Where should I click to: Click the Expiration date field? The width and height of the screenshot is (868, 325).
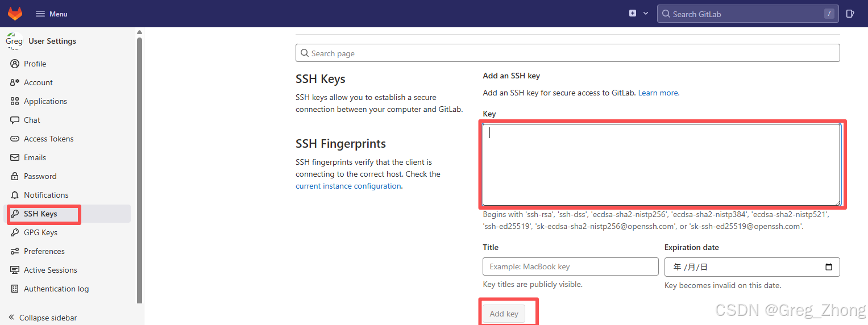tap(752, 266)
